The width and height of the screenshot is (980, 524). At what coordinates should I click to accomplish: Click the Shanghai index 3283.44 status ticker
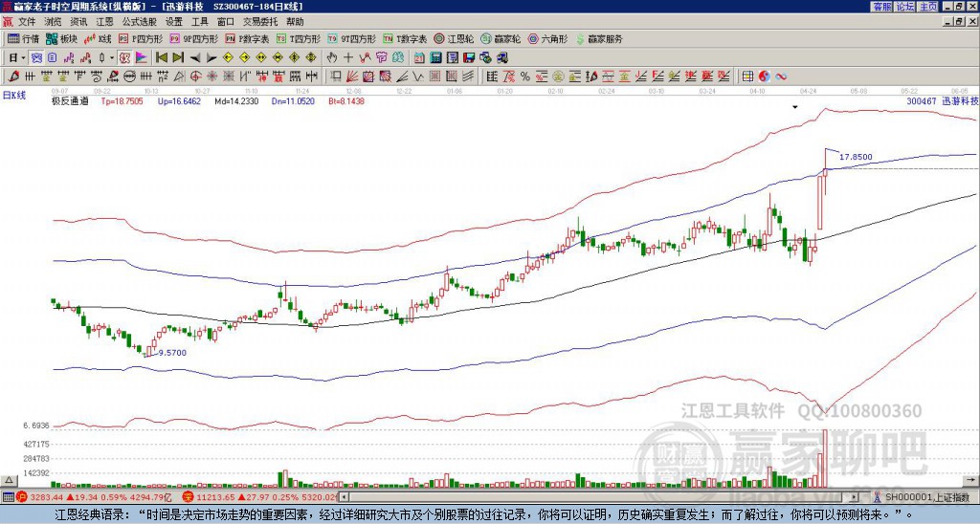point(95,497)
